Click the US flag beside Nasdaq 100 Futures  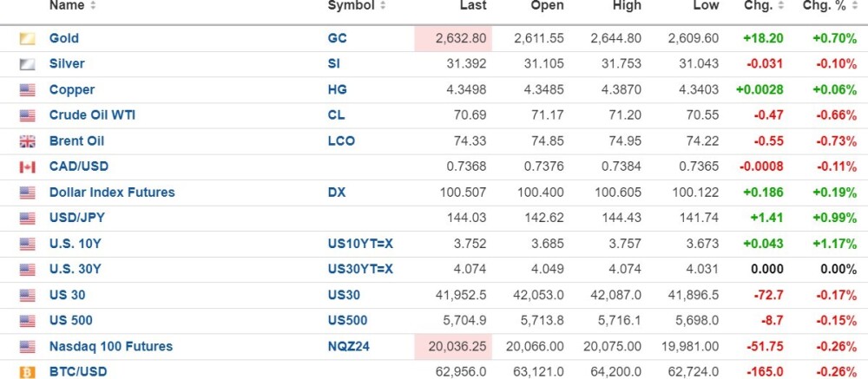click(x=27, y=347)
